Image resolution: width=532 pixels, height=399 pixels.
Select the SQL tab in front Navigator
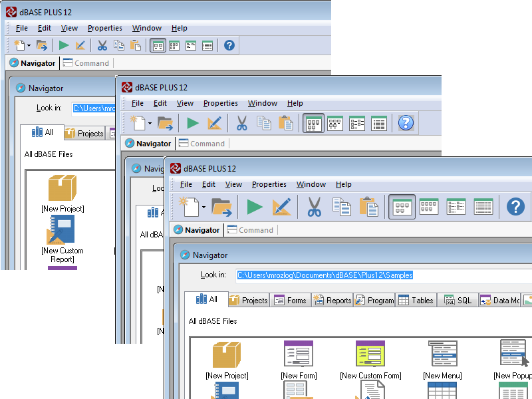(458, 301)
